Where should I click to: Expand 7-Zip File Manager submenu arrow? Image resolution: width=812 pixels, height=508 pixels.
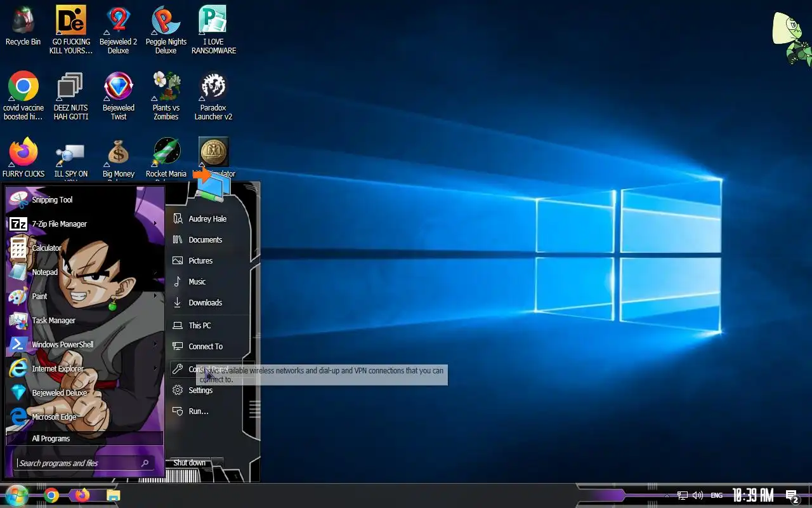click(155, 224)
